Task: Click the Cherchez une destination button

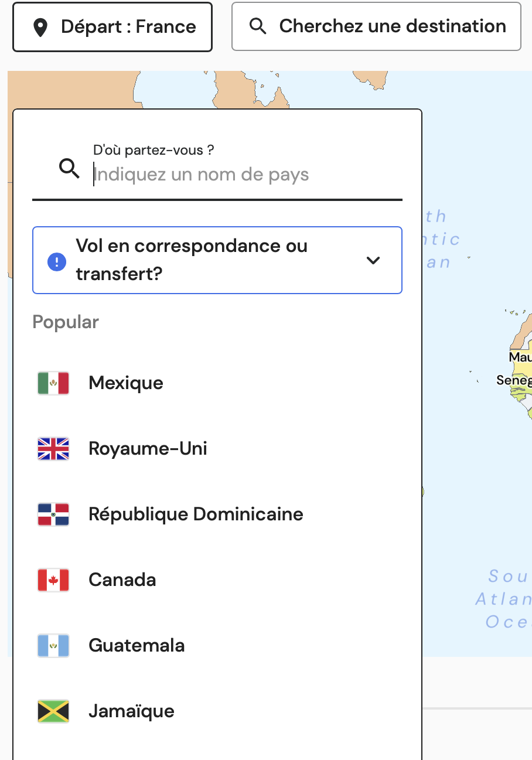Action: tap(376, 26)
